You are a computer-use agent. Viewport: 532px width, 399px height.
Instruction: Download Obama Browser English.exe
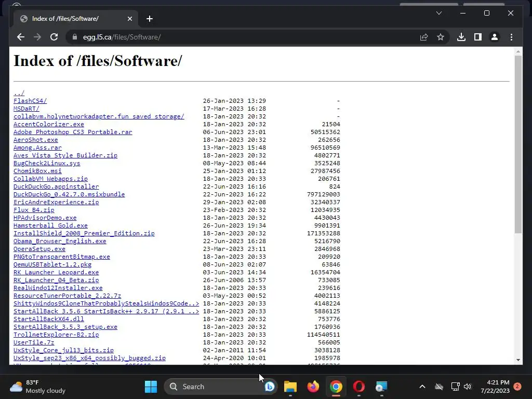(x=60, y=241)
